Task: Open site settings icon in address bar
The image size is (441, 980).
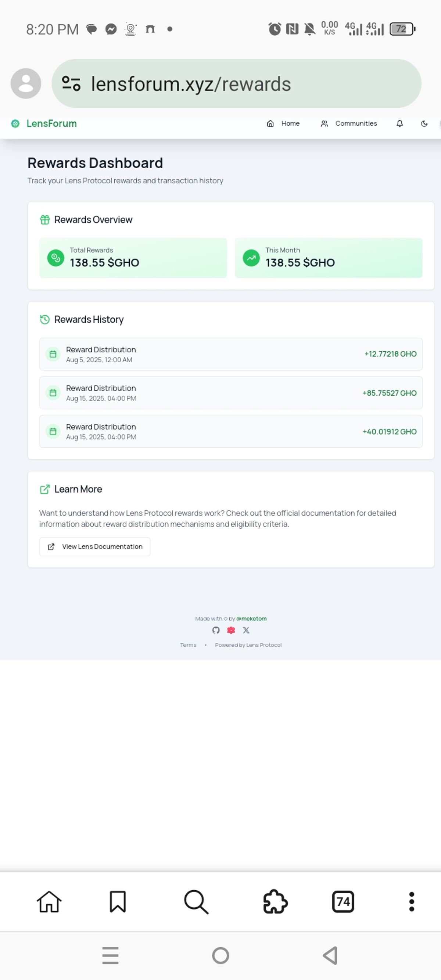Action: point(71,84)
